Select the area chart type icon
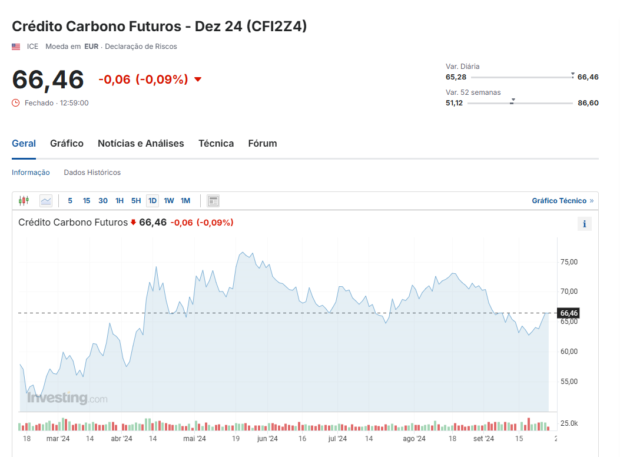This screenshot has width=620, height=457. click(x=46, y=201)
